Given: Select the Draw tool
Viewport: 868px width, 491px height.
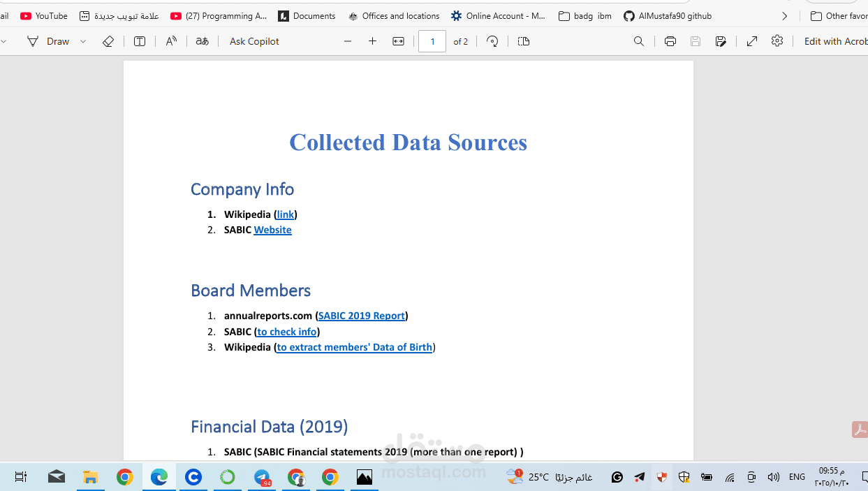Looking at the screenshot, I should (48, 41).
